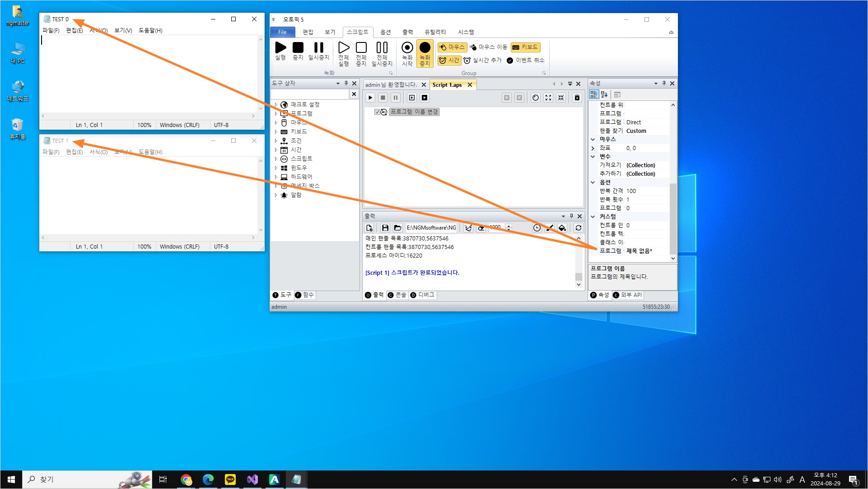Image resolution: width=868 pixels, height=489 pixels.
Task: Open the 유틸리티 ribbon tab
Action: (x=434, y=32)
